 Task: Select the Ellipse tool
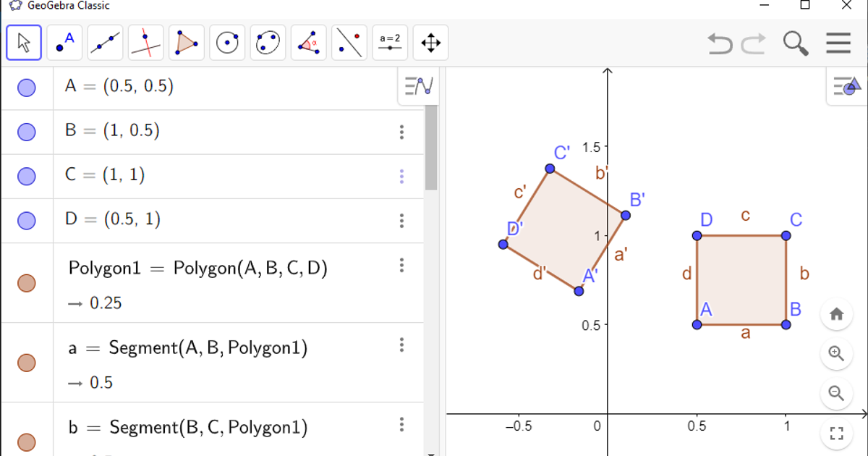point(268,43)
